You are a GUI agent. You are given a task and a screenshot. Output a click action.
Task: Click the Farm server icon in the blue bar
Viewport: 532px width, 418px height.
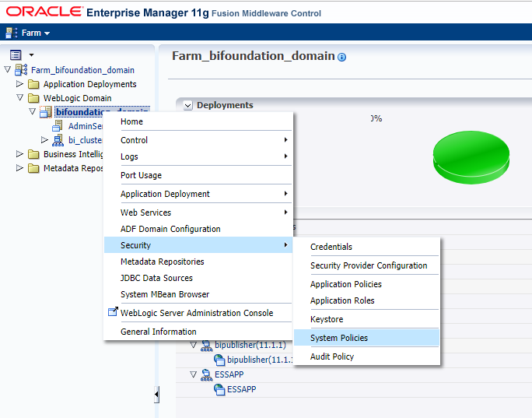[11, 33]
